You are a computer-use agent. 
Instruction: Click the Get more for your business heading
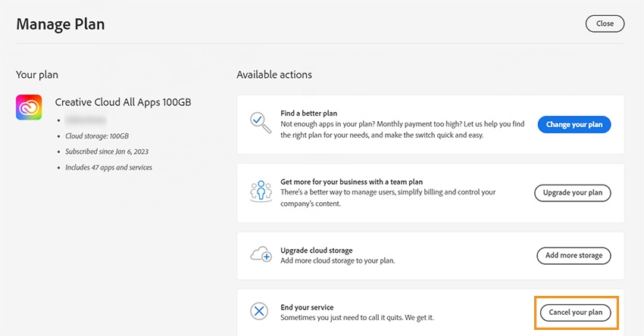(352, 182)
